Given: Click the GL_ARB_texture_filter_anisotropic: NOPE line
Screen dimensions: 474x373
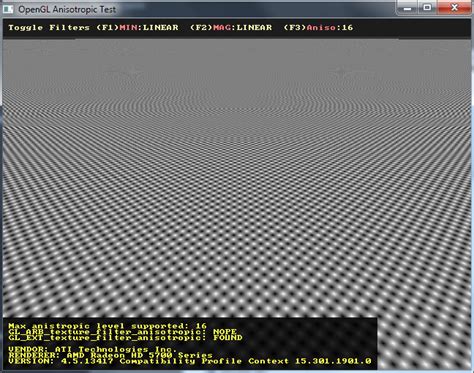Looking at the screenshot, I should pos(122,332).
